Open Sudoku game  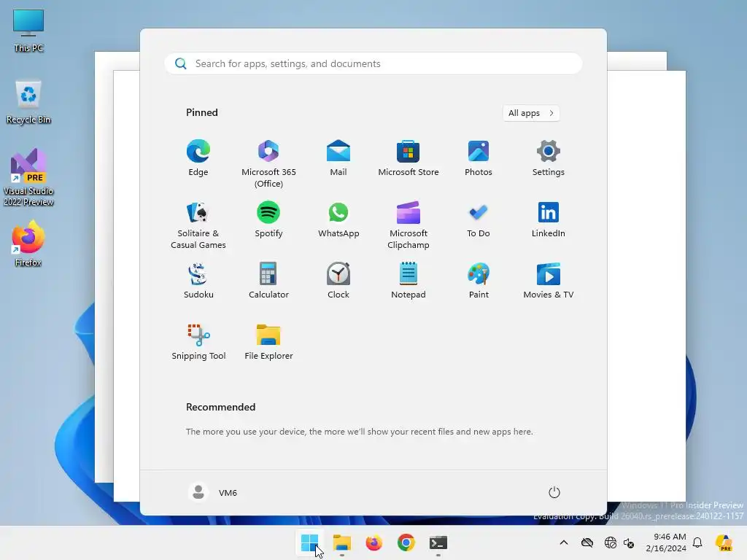pyautogui.click(x=198, y=281)
